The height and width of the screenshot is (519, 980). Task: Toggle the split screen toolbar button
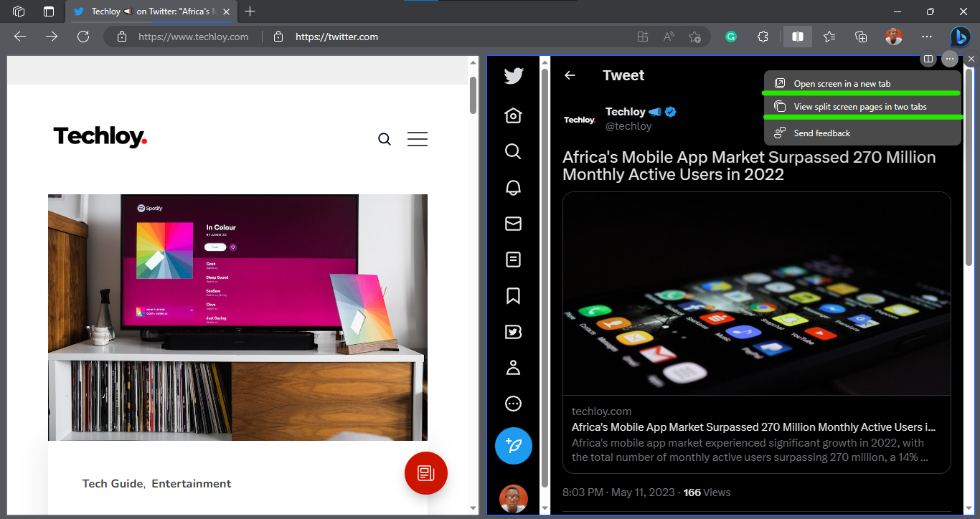797,37
